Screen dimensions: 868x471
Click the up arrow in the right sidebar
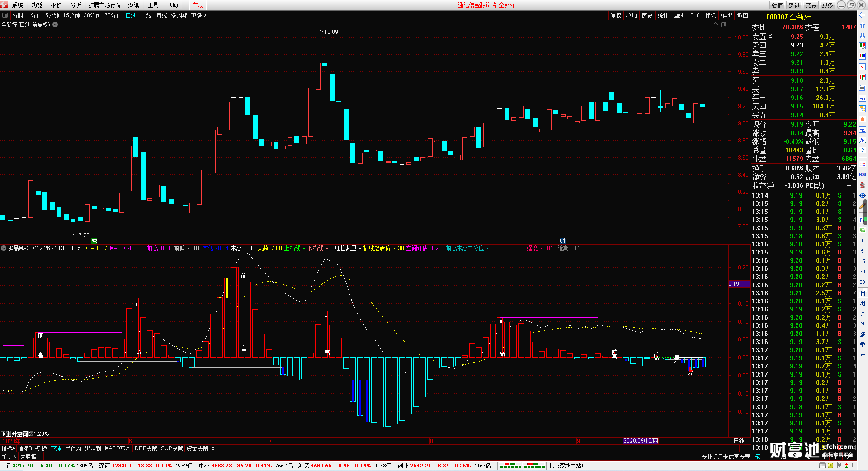(x=863, y=25)
